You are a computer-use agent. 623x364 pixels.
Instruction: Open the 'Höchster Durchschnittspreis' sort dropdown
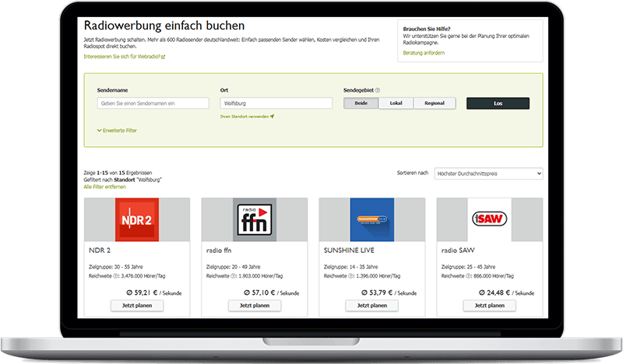[x=488, y=173]
